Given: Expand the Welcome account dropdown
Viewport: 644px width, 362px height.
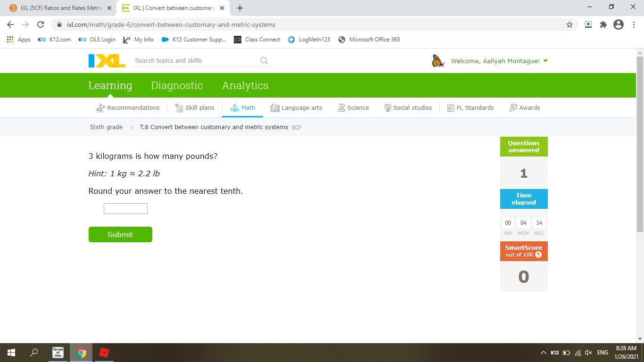Looking at the screenshot, I should (499, 61).
